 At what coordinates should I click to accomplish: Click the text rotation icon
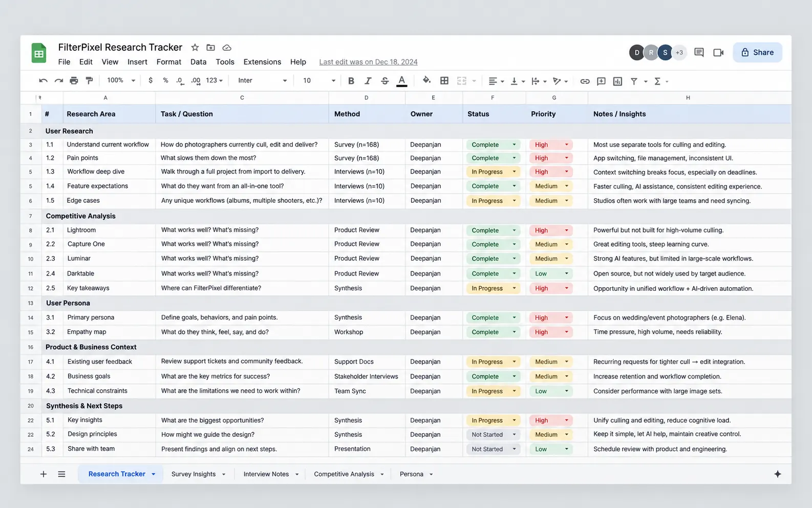tap(557, 81)
